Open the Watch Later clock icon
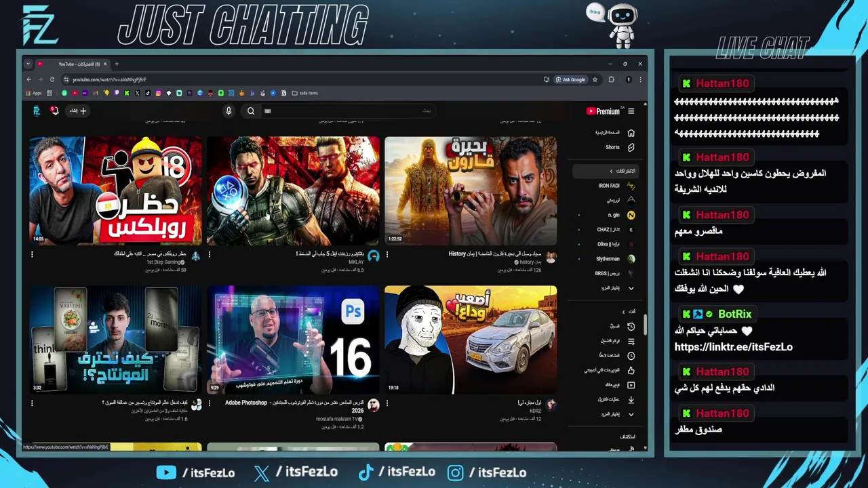This screenshot has height=488, width=868. [631, 356]
